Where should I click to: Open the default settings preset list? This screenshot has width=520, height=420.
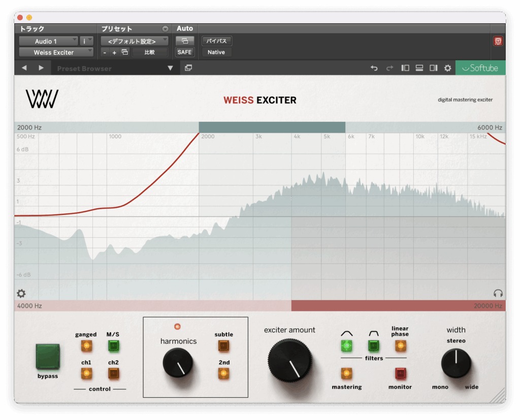coord(134,41)
